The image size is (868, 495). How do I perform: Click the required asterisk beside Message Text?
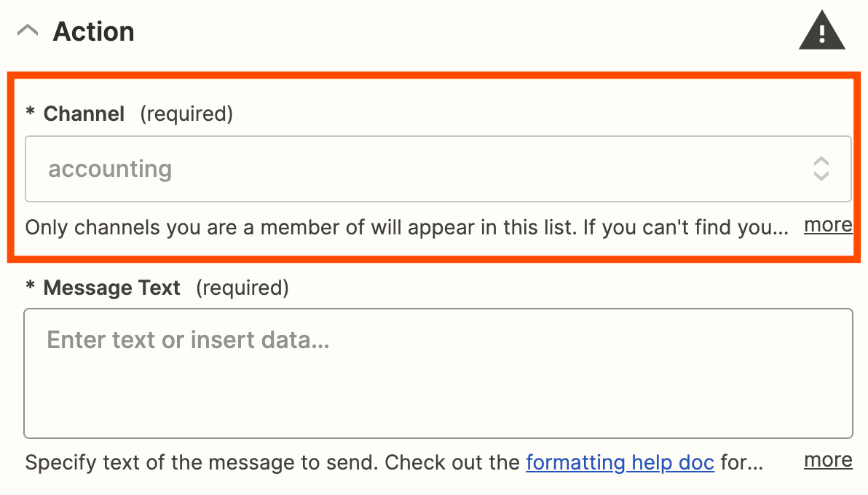point(31,288)
